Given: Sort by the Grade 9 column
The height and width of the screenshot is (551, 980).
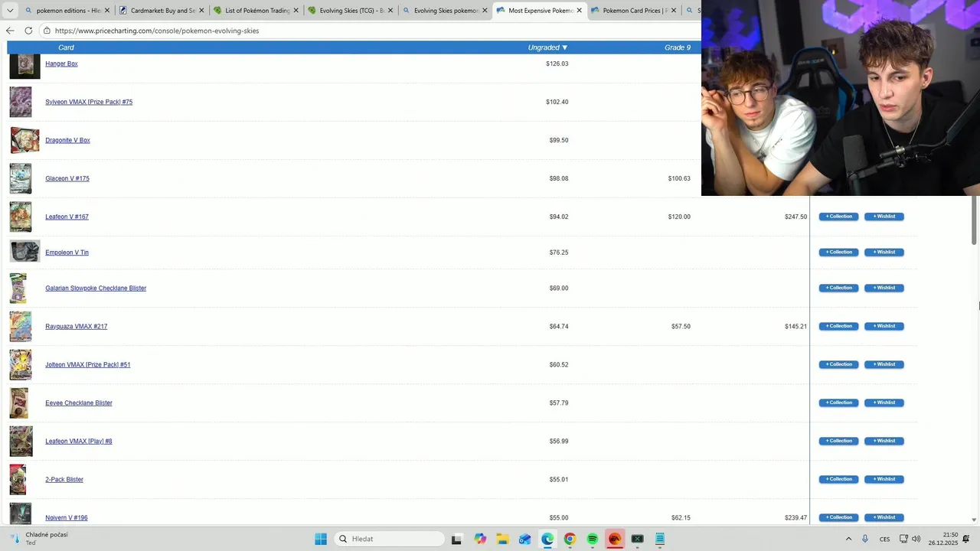Looking at the screenshot, I should 677,47.
